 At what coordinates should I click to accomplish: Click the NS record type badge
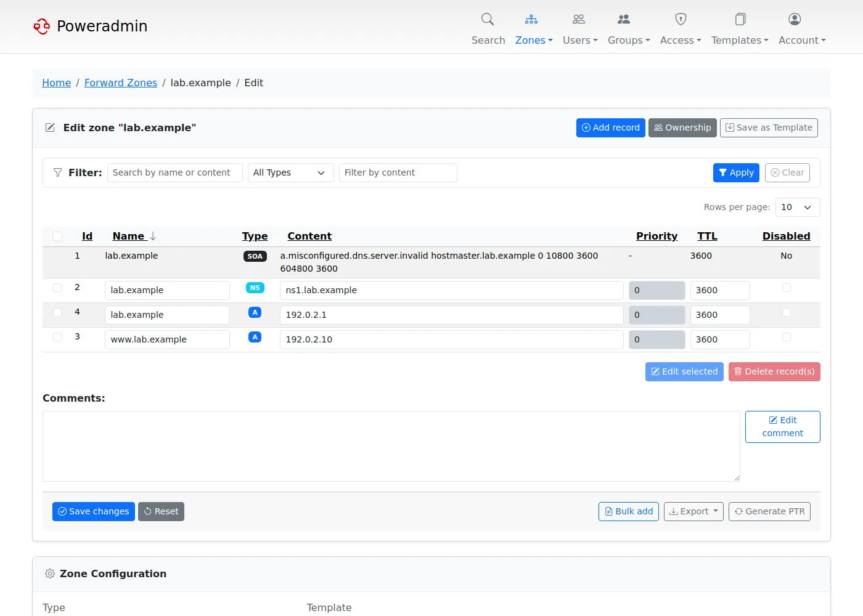tap(255, 288)
